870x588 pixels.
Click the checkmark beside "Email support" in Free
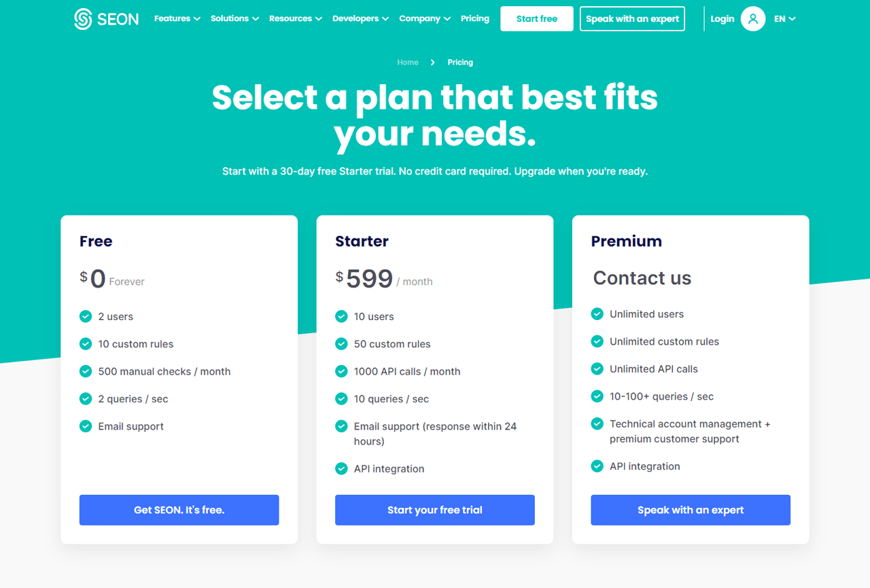pyautogui.click(x=85, y=426)
